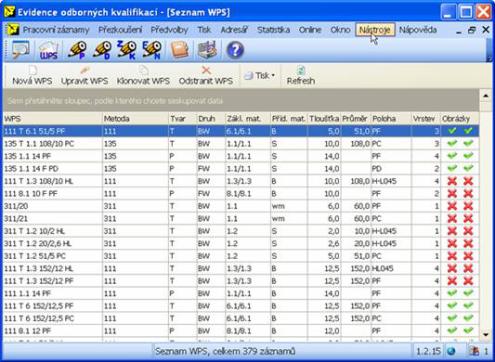Restore the inner MDI window
Viewport: 495px width, 362px height.
(x=472, y=30)
